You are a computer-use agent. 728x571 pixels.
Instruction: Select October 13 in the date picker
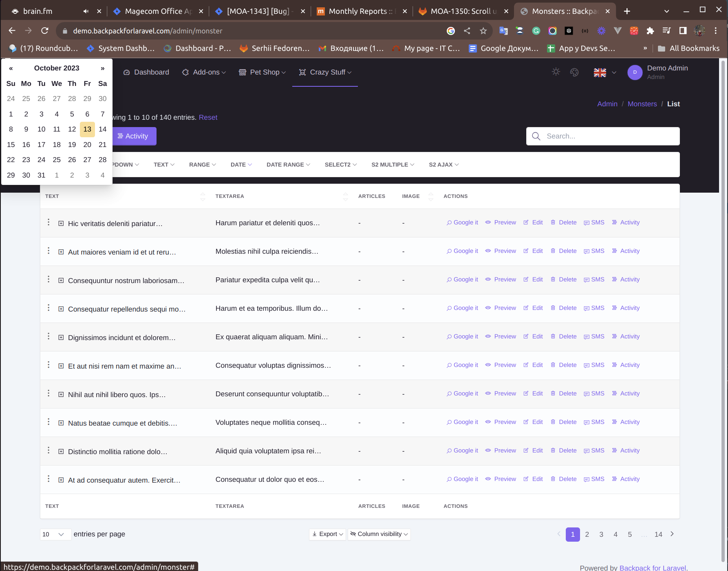coord(87,129)
